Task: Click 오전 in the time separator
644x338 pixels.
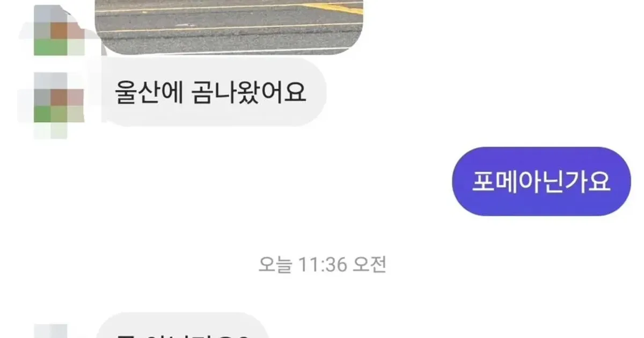Action: (x=369, y=264)
